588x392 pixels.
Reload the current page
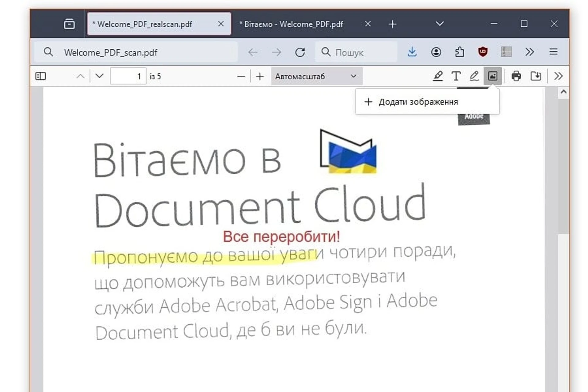pyautogui.click(x=300, y=52)
